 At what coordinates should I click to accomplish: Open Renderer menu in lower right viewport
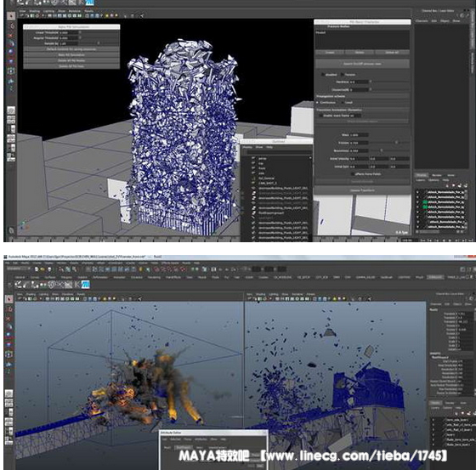[297, 294]
